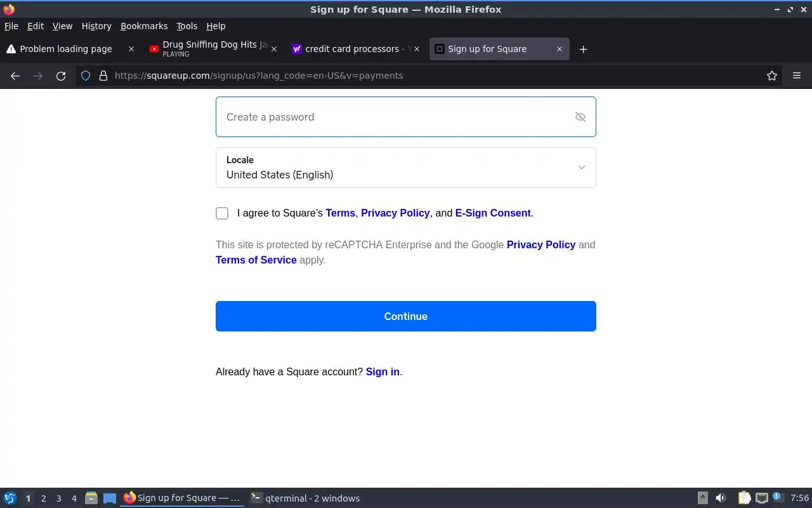Click the Create a password field
Viewport: 812px width, 508px height.
pyautogui.click(x=406, y=117)
